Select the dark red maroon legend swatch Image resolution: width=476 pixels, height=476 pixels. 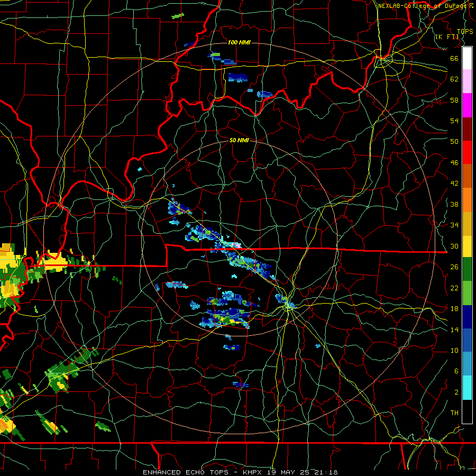coord(467,129)
